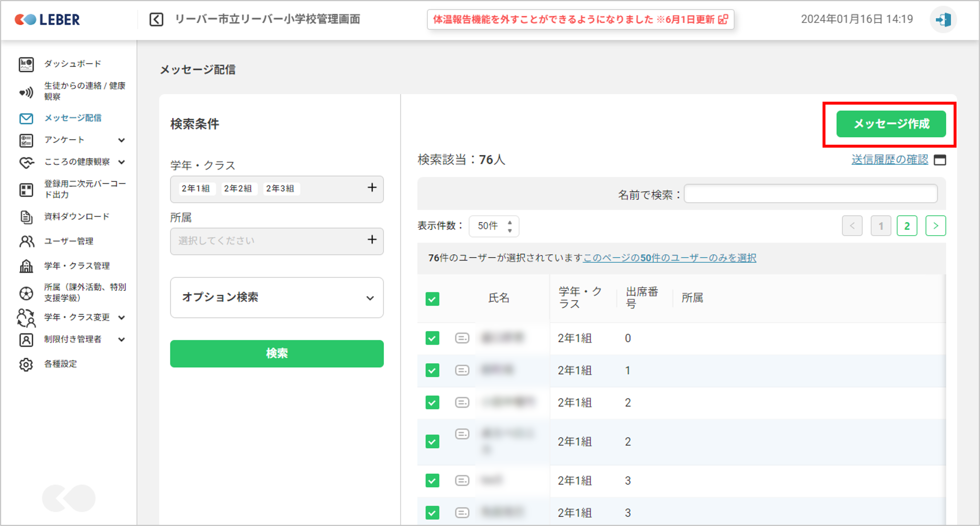Image resolution: width=980 pixels, height=526 pixels.
Task: Click the logout icon in top right
Action: click(942, 20)
